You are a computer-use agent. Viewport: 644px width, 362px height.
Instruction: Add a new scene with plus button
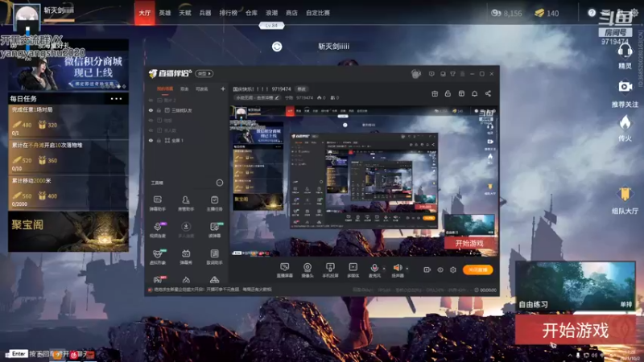223,88
